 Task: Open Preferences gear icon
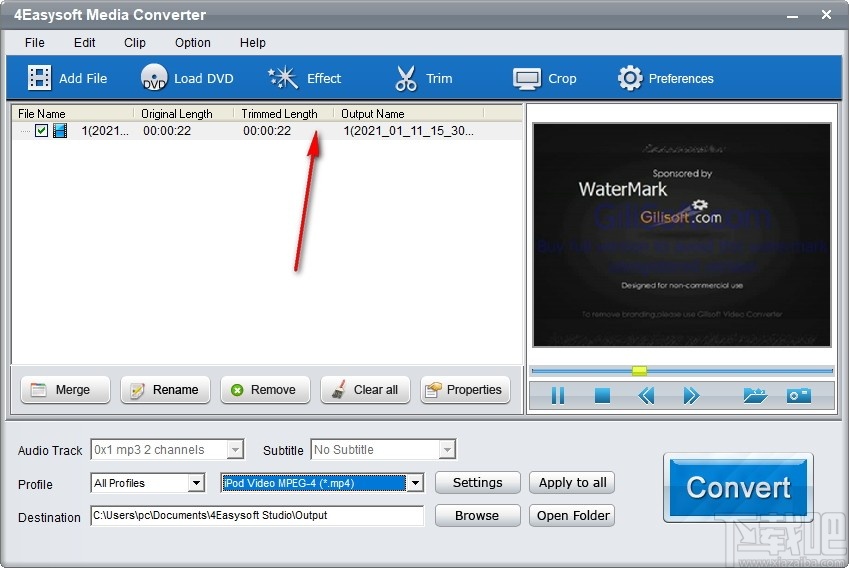point(630,78)
